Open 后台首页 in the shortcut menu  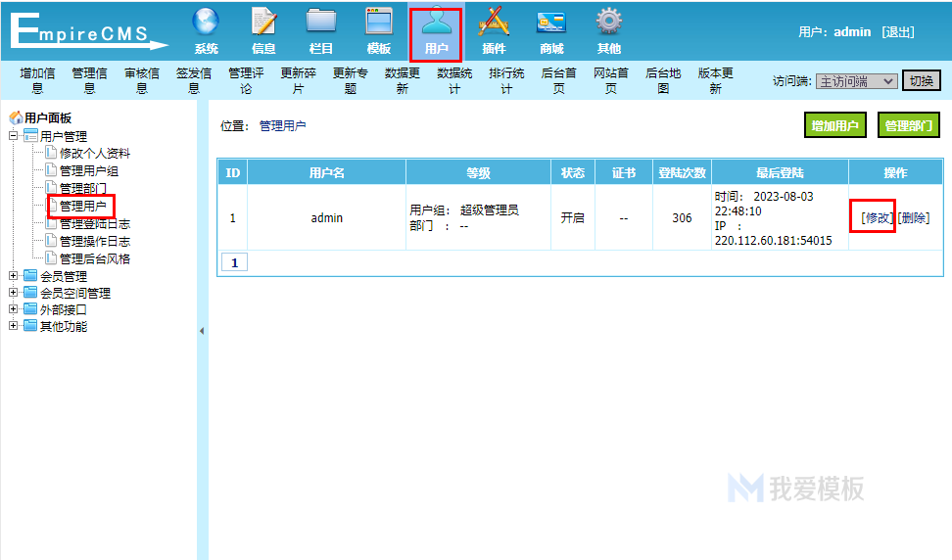tap(559, 80)
